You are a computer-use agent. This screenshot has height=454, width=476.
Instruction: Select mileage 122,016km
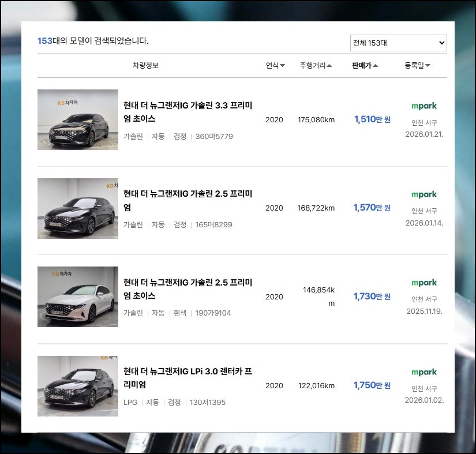tap(316, 386)
